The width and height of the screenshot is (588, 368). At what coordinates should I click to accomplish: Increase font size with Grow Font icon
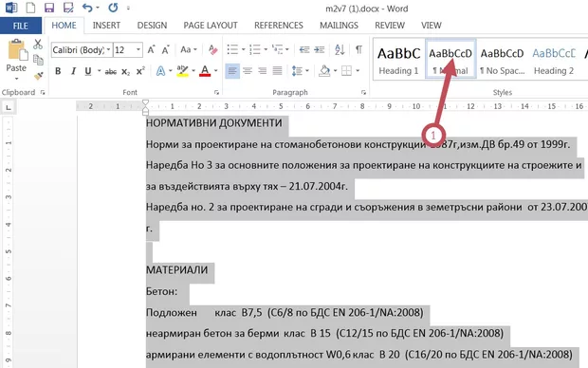(x=151, y=49)
